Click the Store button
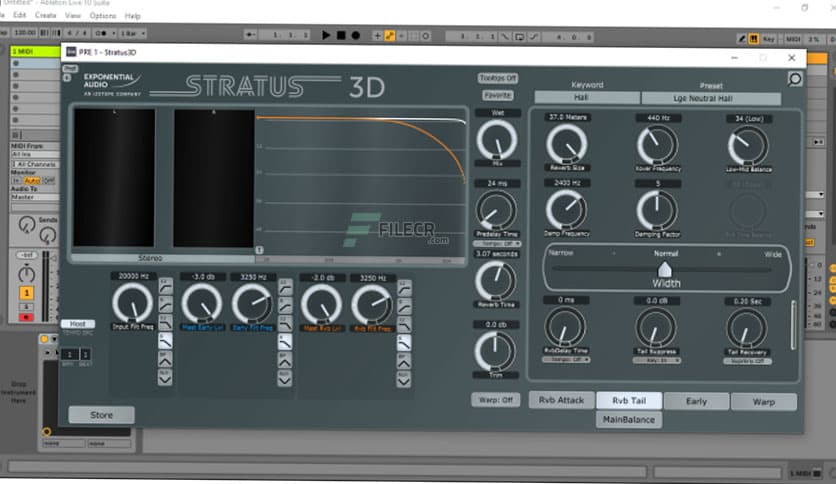This screenshot has width=836, height=484. click(101, 415)
